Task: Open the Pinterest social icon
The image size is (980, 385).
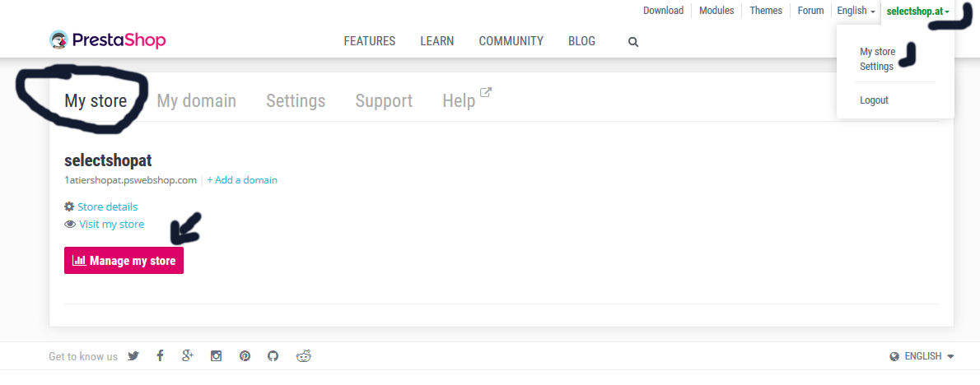Action: 245,356
